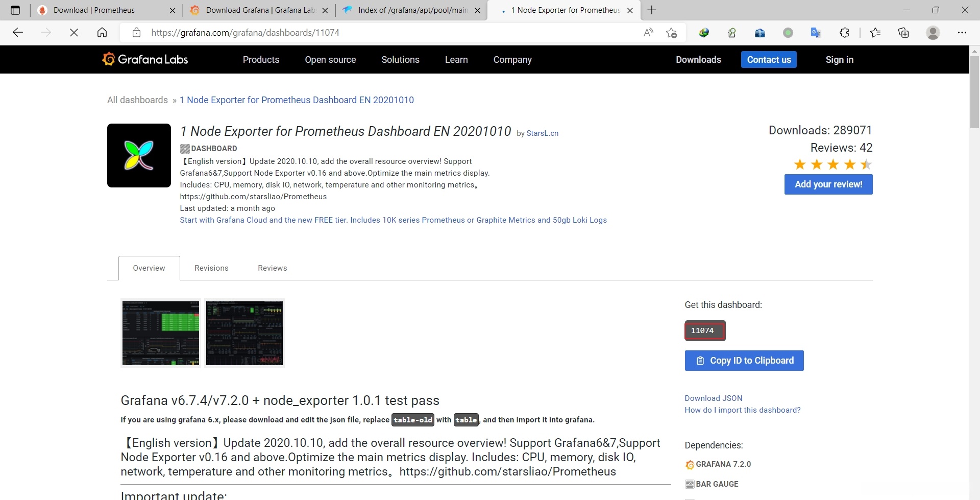Select the dashboard ID 11074 field
Image resolution: width=980 pixels, height=500 pixels.
(x=705, y=330)
